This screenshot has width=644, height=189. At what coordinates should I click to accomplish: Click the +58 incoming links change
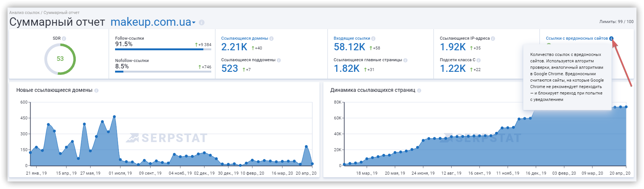375,48
